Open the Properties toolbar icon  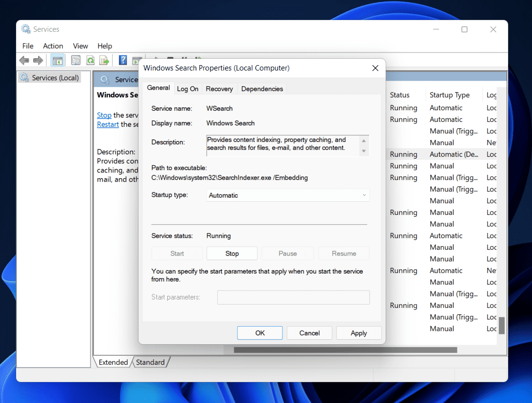tap(75, 60)
